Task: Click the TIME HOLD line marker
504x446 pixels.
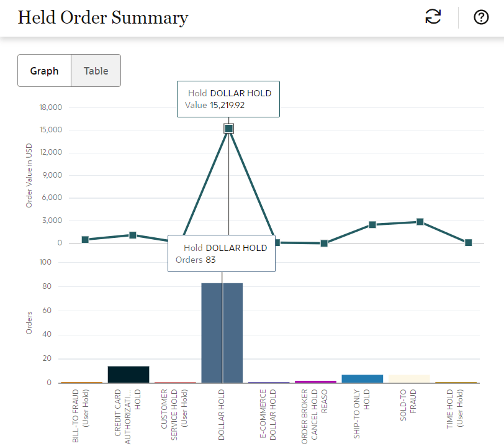Action: pos(469,243)
